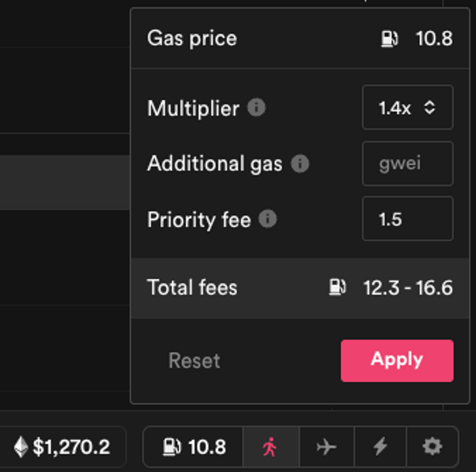Select the lightning bolt gas preset

(380, 447)
